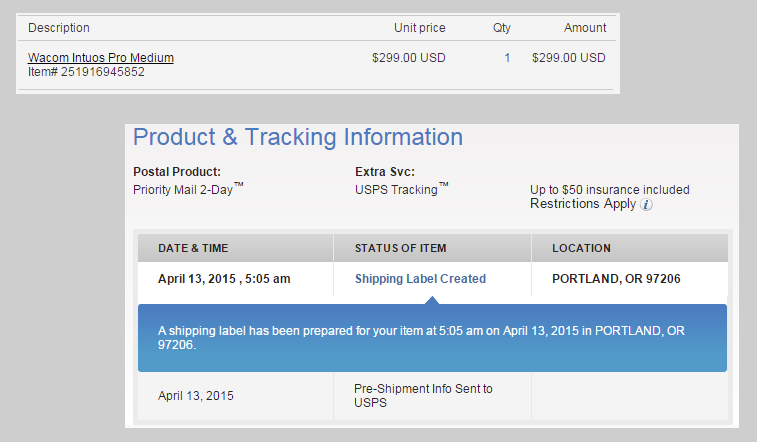Click the Qty column header

tap(502, 28)
